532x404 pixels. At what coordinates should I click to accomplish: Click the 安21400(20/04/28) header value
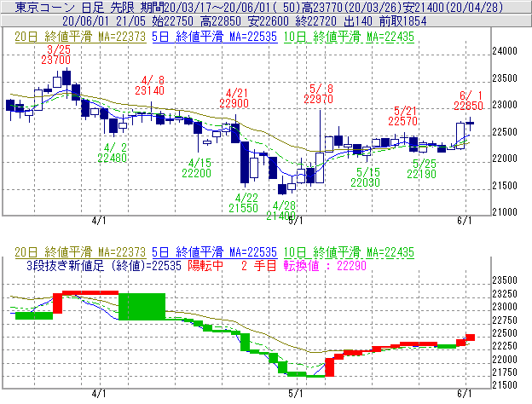tap(454, 7)
